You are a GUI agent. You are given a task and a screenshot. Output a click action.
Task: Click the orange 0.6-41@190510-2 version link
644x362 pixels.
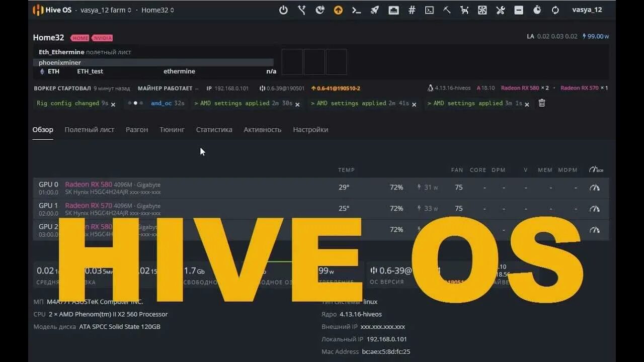(x=336, y=88)
